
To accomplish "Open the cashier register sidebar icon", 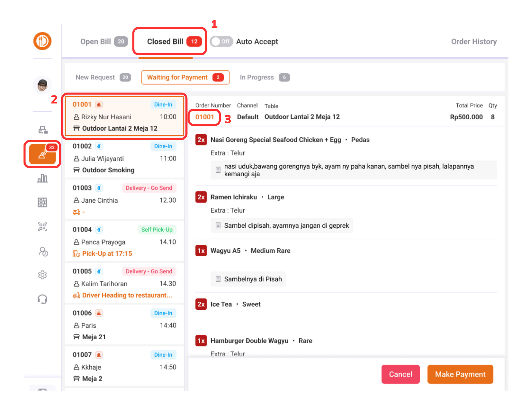I will [43, 129].
